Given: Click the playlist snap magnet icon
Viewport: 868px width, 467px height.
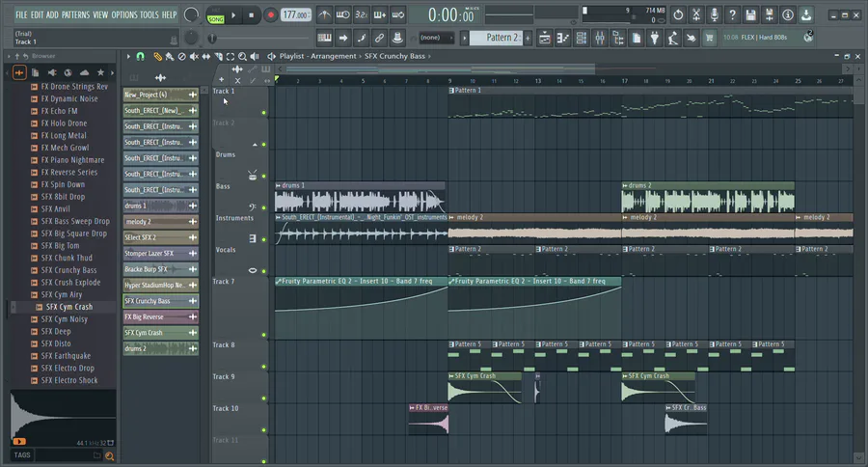Looking at the screenshot, I should tap(140, 57).
